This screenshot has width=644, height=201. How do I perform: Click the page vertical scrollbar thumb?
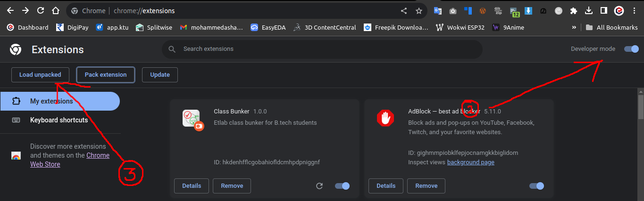[641, 106]
